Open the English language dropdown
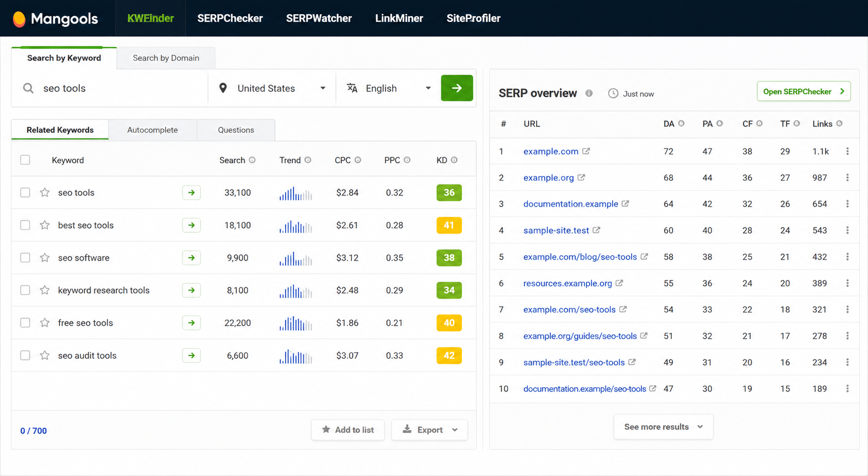Viewport: 868px width, 476px height. pyautogui.click(x=388, y=88)
